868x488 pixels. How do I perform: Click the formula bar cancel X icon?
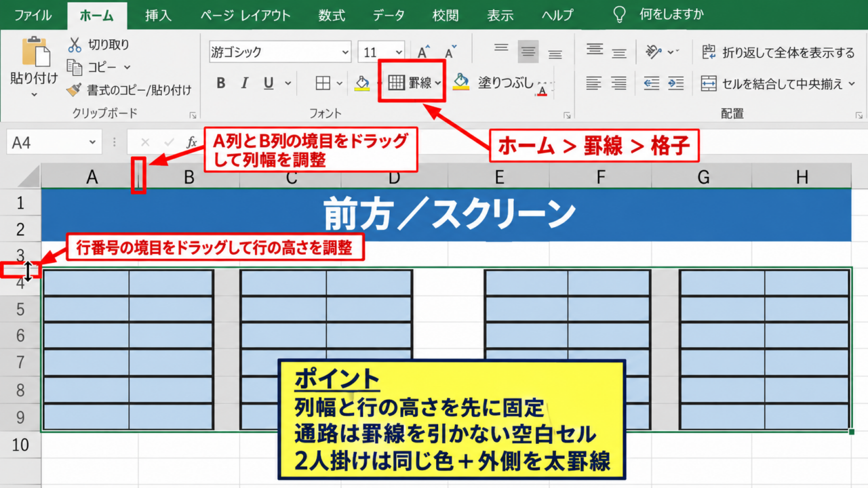coord(144,143)
